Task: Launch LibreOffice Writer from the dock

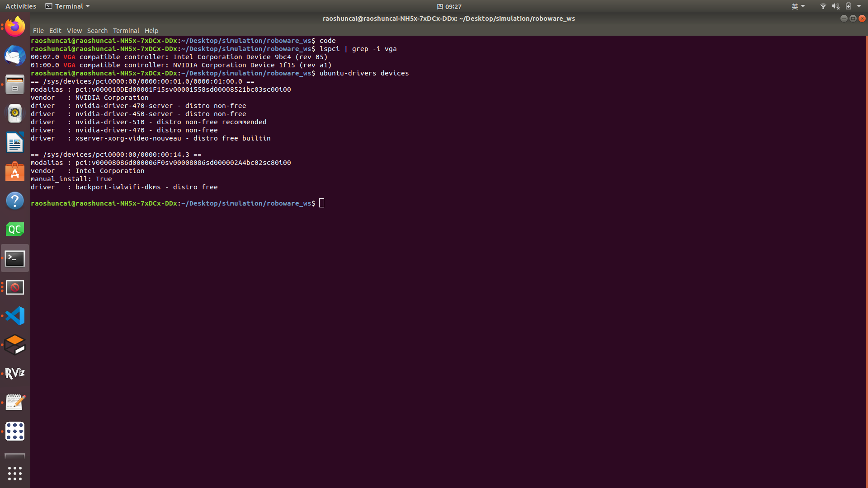Action: 15,143
